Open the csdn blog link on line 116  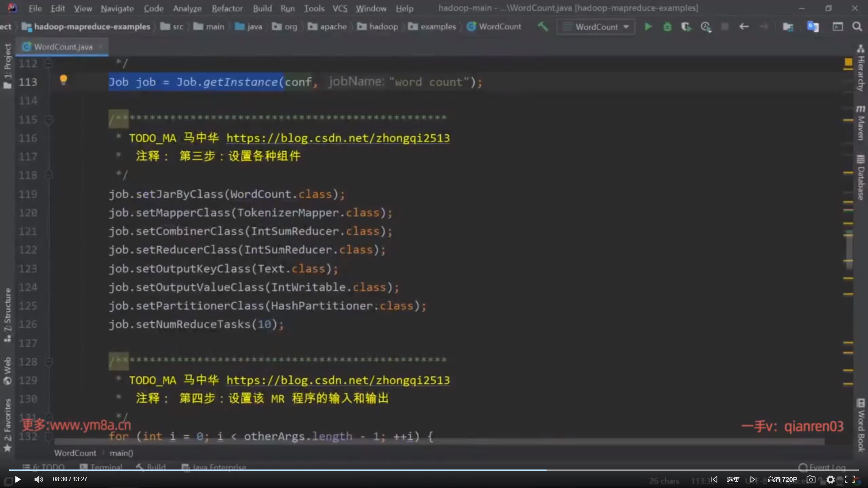pyautogui.click(x=338, y=138)
